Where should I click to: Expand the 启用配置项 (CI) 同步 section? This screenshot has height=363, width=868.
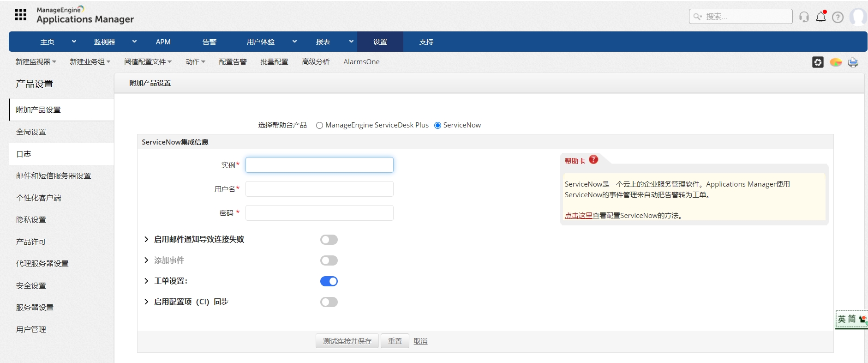pyautogui.click(x=146, y=302)
